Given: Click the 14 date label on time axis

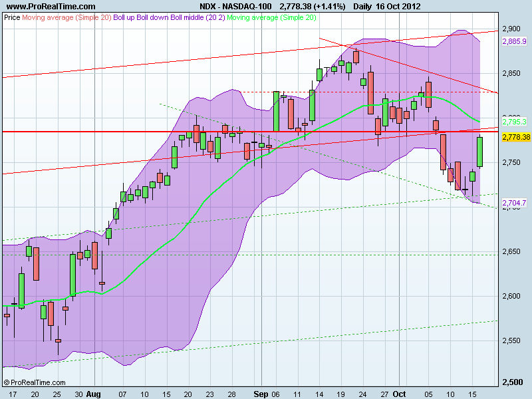Looking at the screenshot, I should pos(319,394).
